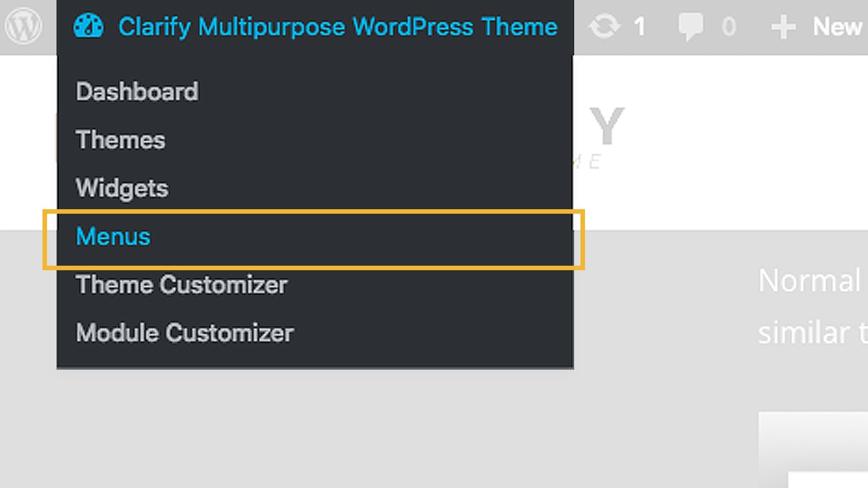Click the comments count 0
868x488 pixels.
729,27
